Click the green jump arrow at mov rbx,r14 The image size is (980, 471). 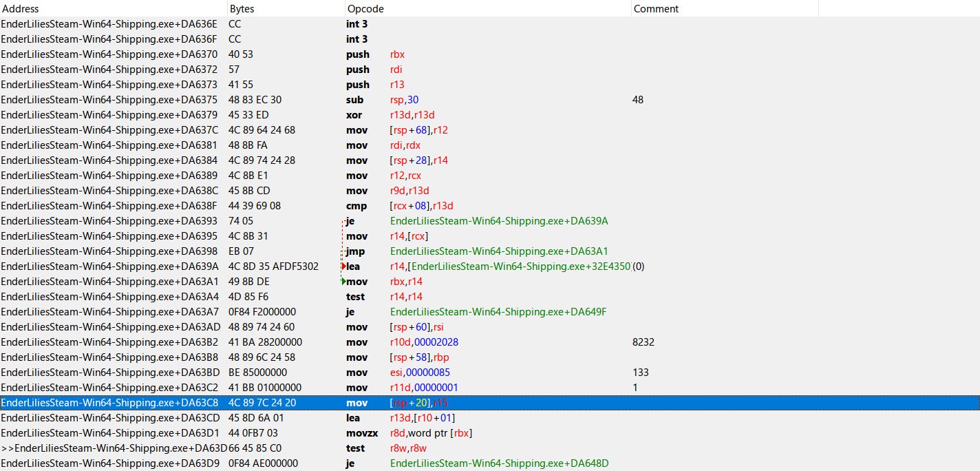[x=343, y=282]
